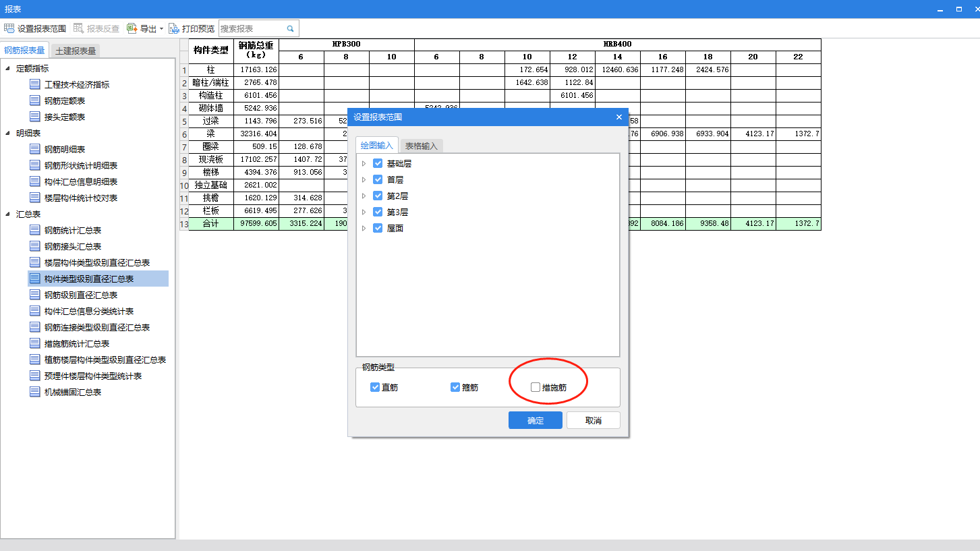Uncheck the 箍筋 rebar type checkbox
The width and height of the screenshot is (980, 551).
pos(455,387)
